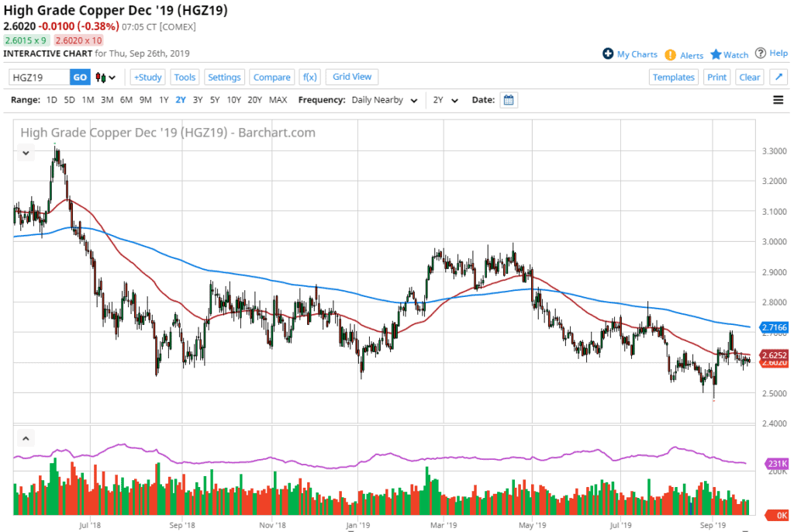Add an indicator with +Study
This screenshot has height=532, width=794.
pos(147,77)
